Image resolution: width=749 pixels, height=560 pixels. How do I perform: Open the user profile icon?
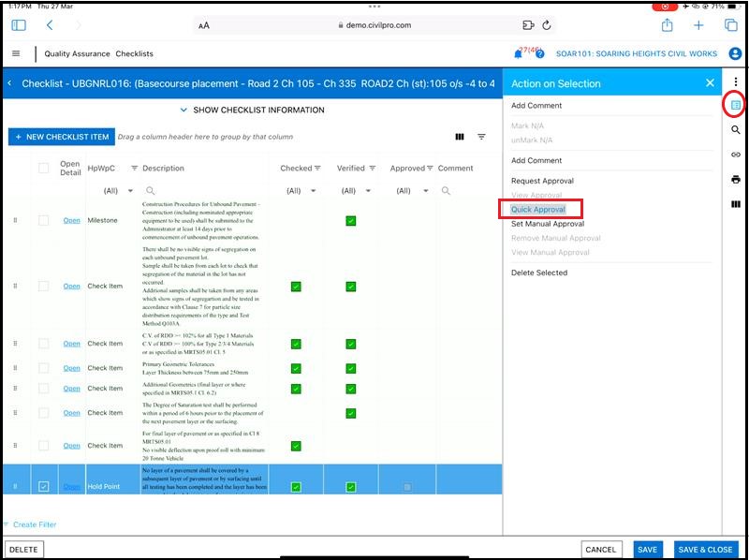pos(735,53)
